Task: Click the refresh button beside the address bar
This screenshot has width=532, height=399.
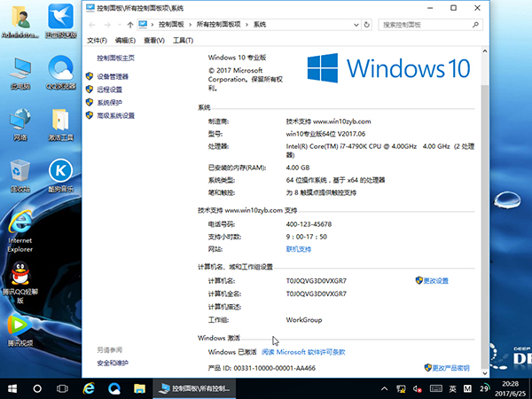Action: pos(369,24)
